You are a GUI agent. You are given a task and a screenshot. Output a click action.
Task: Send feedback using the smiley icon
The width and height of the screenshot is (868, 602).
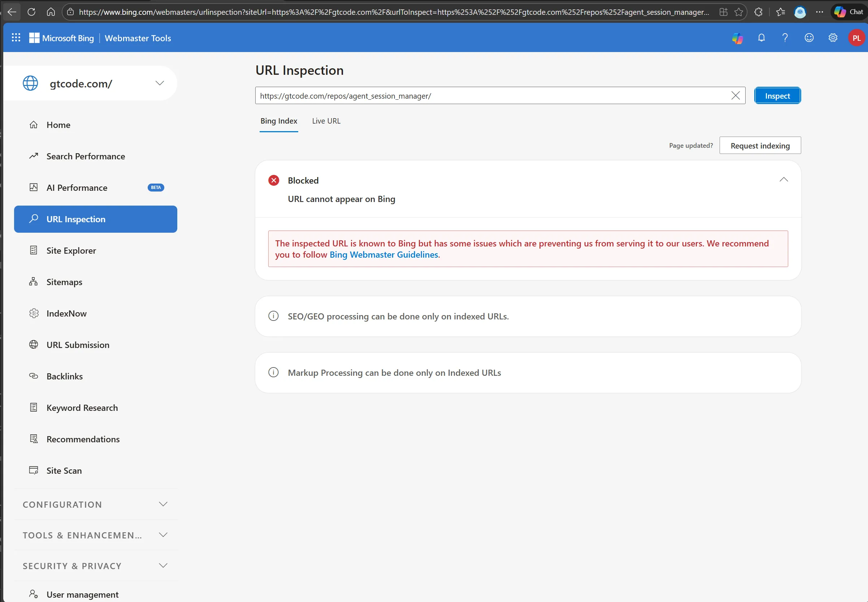(x=809, y=38)
